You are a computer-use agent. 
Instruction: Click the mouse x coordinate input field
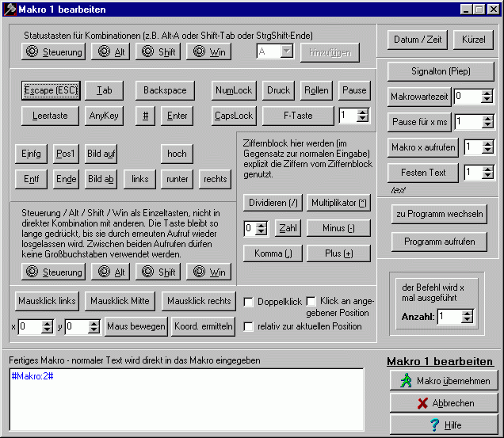click(x=32, y=326)
